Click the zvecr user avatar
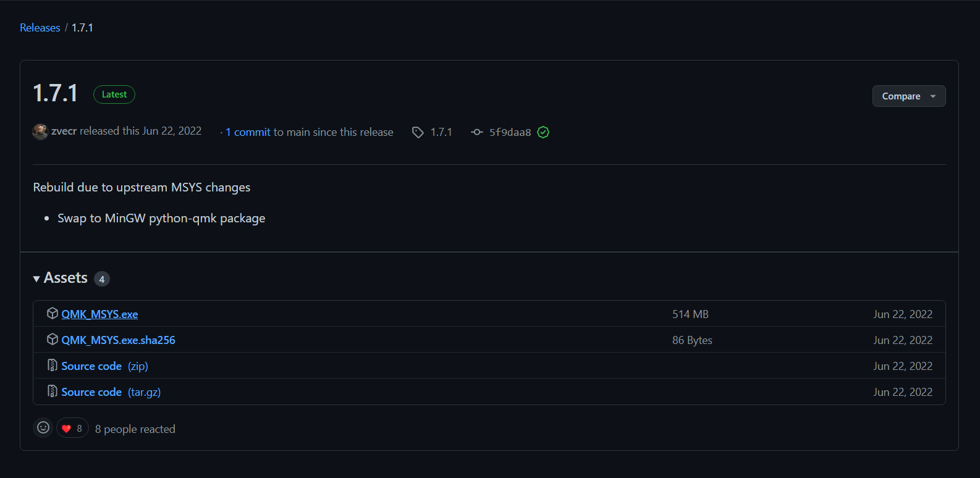Screen dimensions: 980x478 click(40, 132)
